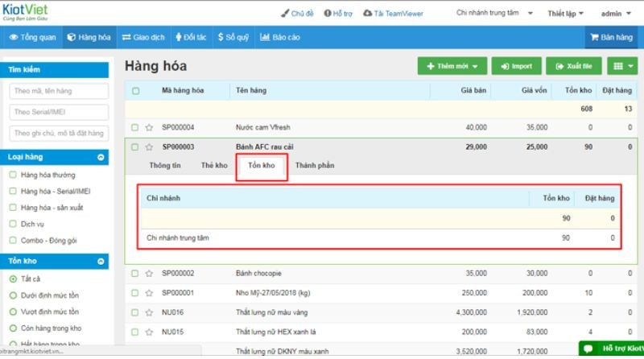Image resolution: width=644 pixels, height=359 pixels.
Task: Select Dưới định mức tồn radio
Action: (x=13, y=295)
